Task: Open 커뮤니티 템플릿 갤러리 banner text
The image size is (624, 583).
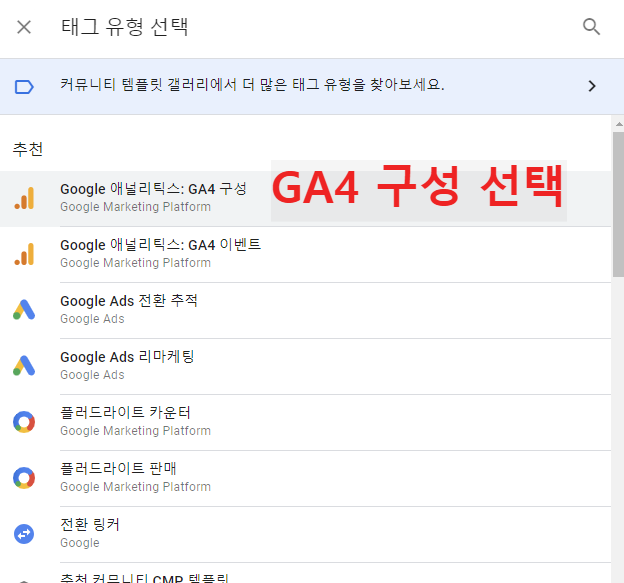Action: click(252, 85)
